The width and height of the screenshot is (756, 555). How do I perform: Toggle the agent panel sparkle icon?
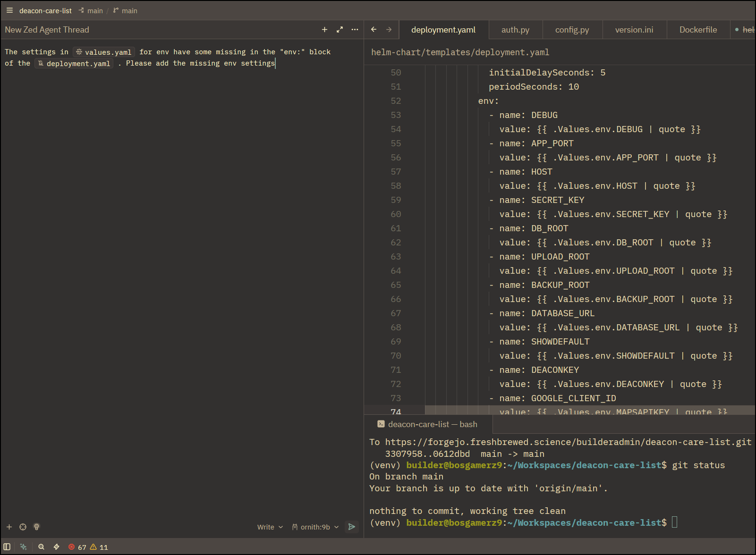(x=23, y=547)
